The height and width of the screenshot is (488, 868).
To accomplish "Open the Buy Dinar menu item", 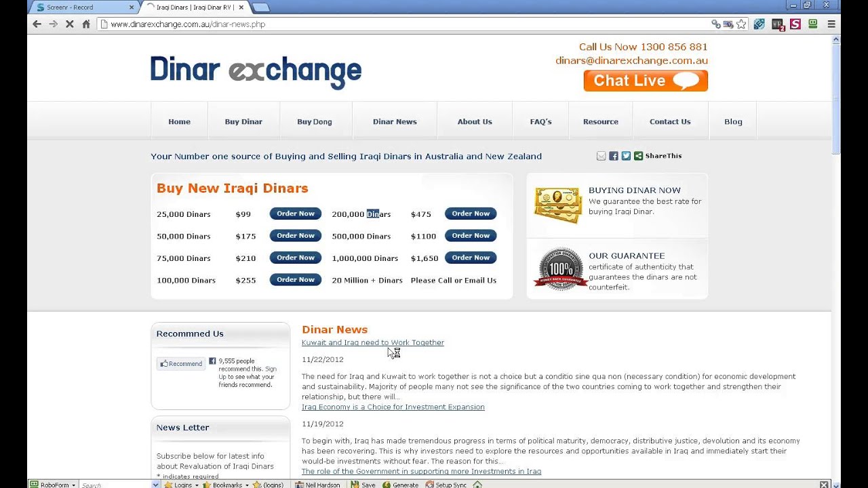I will coord(243,122).
